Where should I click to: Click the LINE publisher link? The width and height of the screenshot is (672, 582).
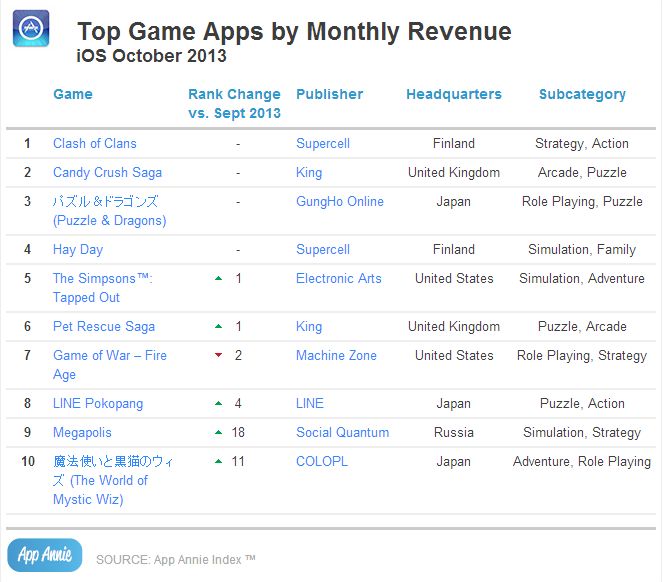pyautogui.click(x=310, y=403)
